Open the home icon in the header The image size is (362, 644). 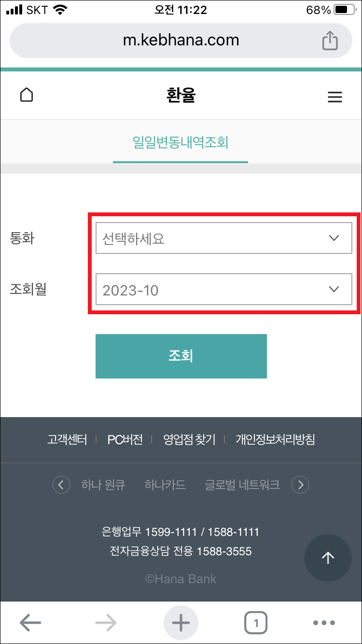[26, 95]
